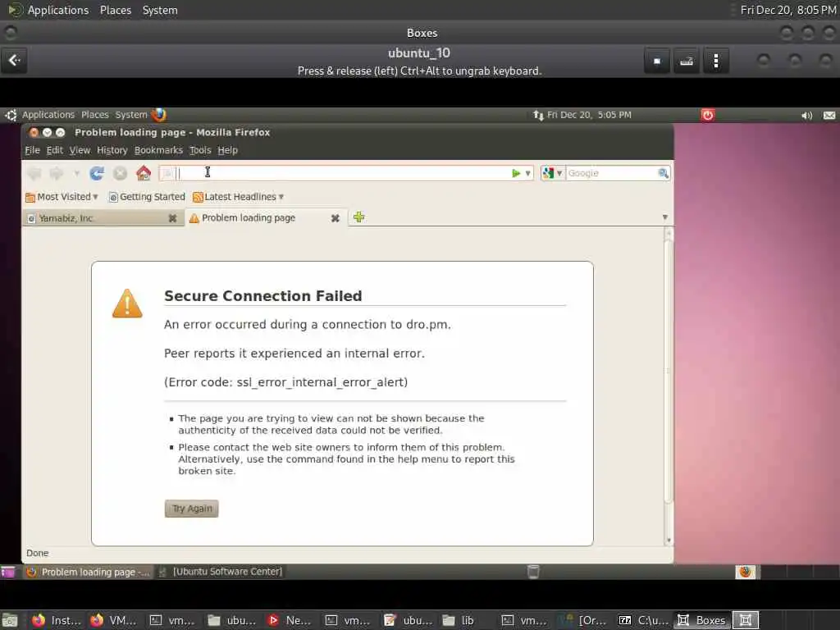
Task: Select the Ne... entry in host taskbar
Action: click(290, 620)
